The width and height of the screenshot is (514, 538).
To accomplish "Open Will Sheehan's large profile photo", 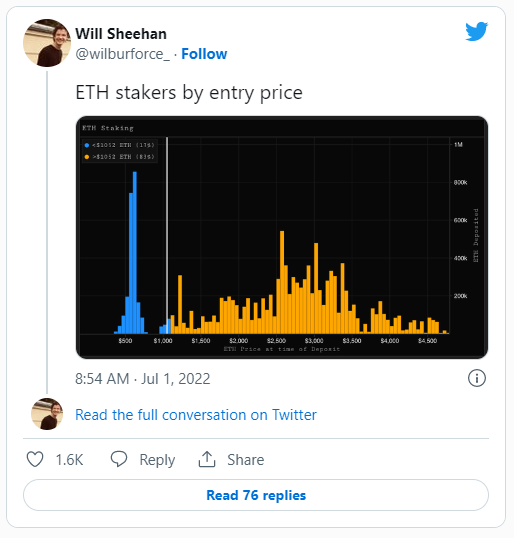I will coord(47,43).
